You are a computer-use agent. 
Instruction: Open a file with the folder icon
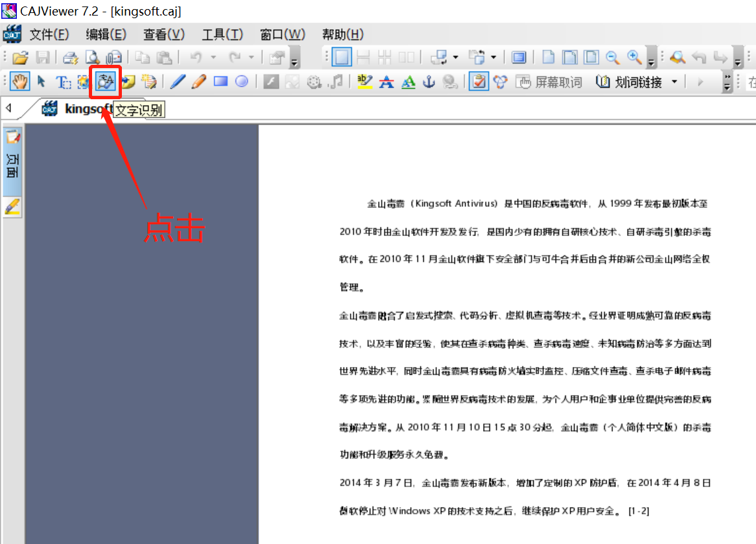tap(20, 58)
